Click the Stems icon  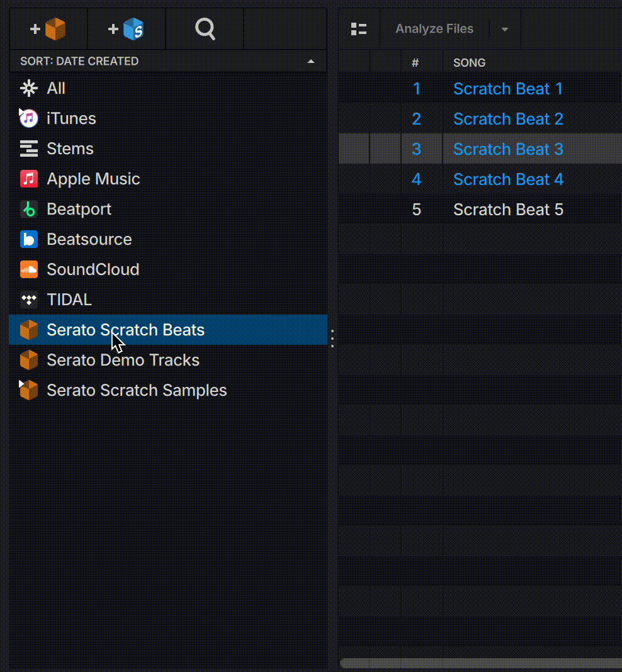(x=29, y=148)
